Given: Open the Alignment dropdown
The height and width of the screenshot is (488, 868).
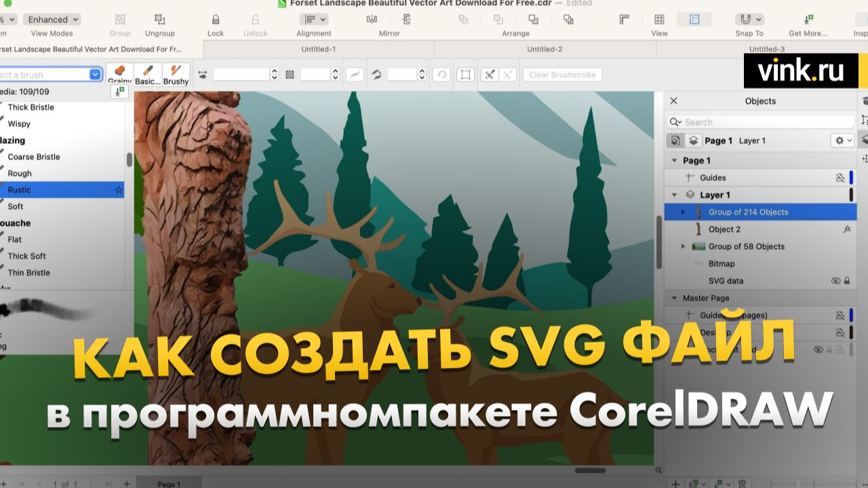Looking at the screenshot, I should pyautogui.click(x=314, y=20).
